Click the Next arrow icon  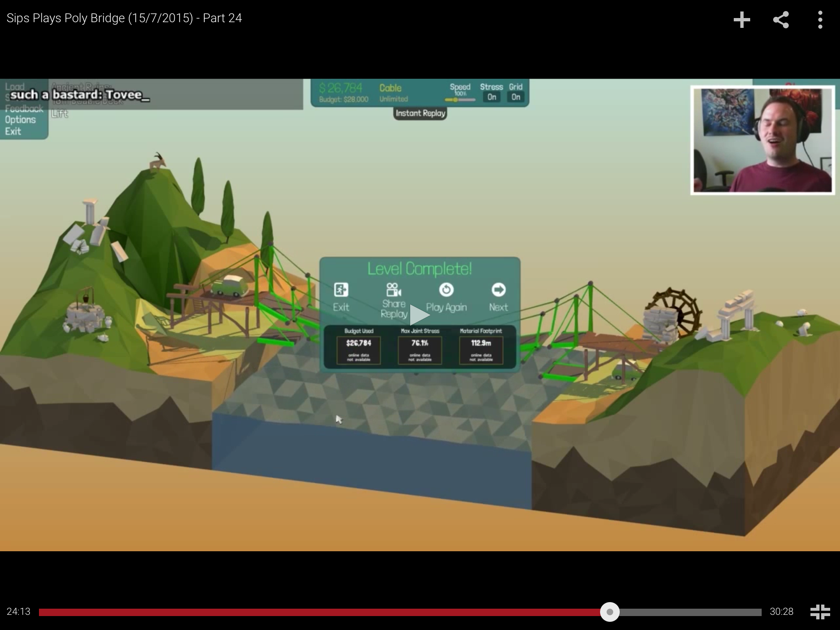(x=498, y=290)
